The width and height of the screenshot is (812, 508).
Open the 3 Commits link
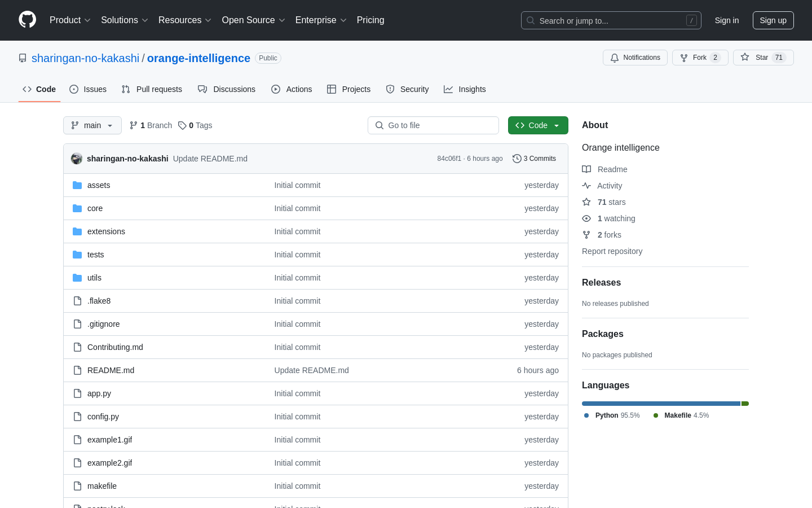[x=534, y=159]
